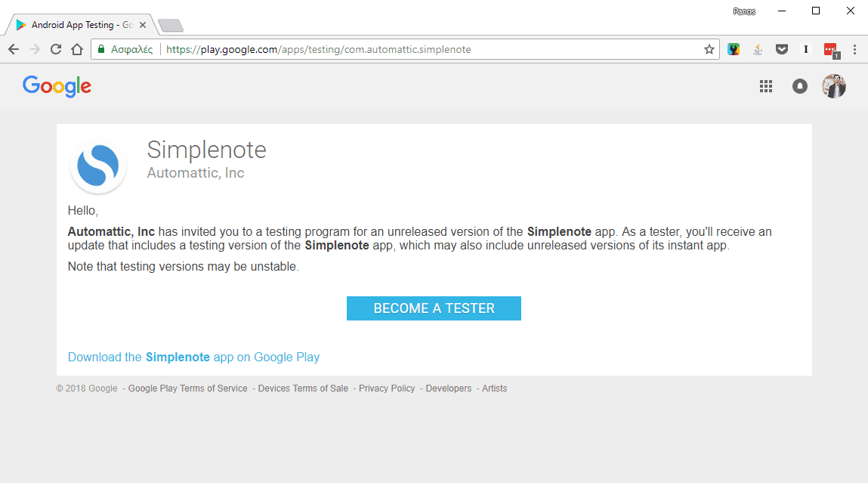The width and height of the screenshot is (868, 483).
Task: Open the Google account avatar menu
Action: click(x=834, y=86)
